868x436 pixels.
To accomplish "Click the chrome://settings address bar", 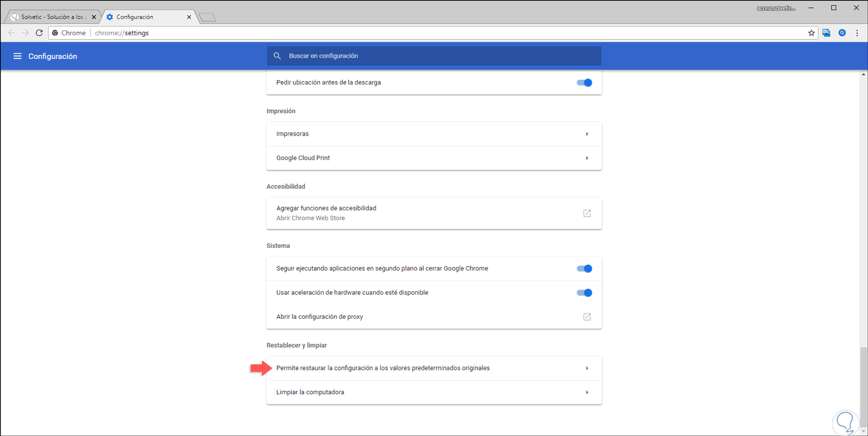I will tap(434, 33).
